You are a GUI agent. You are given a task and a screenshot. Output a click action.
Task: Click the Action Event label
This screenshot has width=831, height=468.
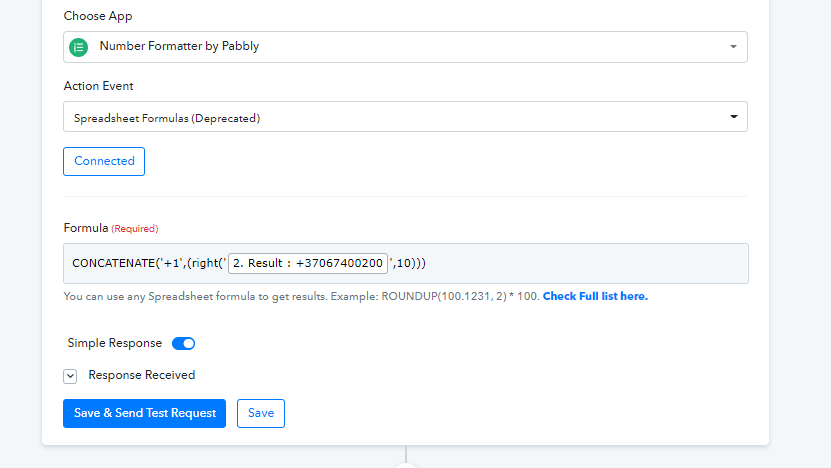tap(99, 86)
